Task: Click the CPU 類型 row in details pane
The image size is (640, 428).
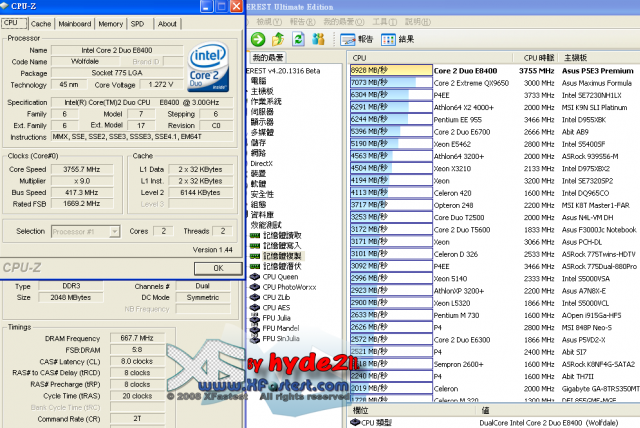Action: (x=494, y=423)
